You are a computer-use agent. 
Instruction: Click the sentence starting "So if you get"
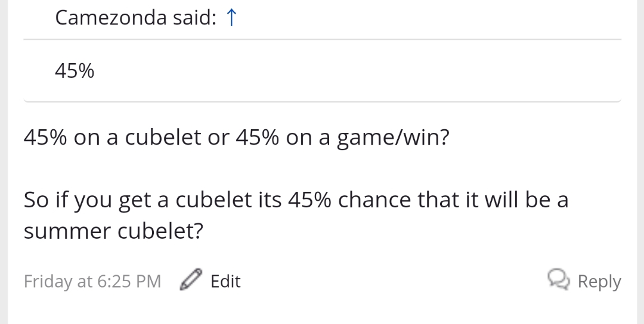(x=296, y=215)
